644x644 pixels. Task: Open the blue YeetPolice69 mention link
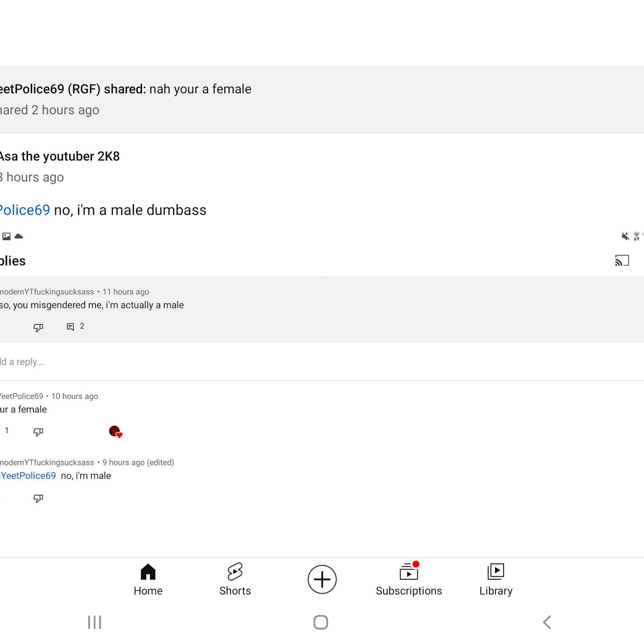coord(28,476)
